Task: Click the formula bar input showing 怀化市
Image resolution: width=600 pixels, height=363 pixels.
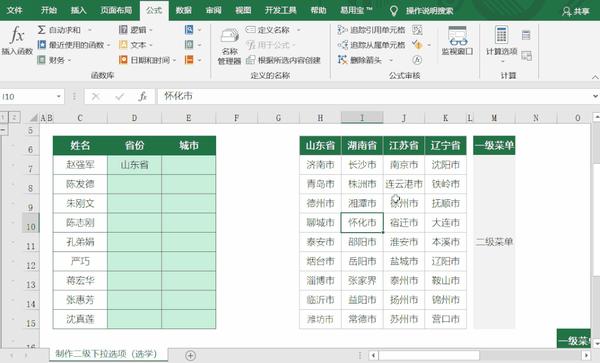Action: pyautogui.click(x=375, y=96)
